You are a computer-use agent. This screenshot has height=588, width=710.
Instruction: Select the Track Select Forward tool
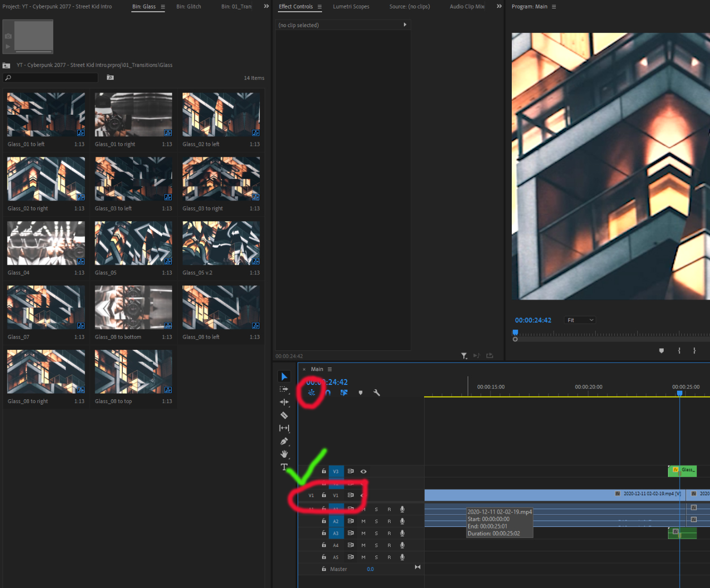(x=284, y=389)
